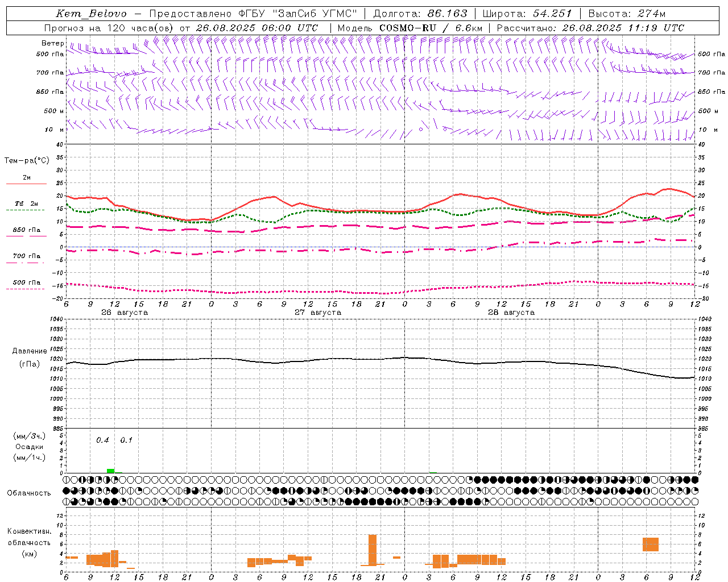728x582 pixels.
Task: Click the '28 августа' date label
Action: [x=511, y=313]
